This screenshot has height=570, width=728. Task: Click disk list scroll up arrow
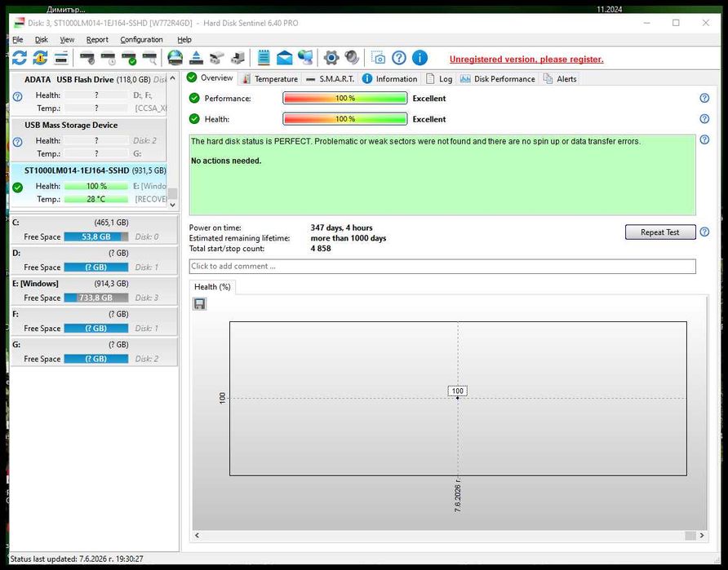(x=172, y=78)
